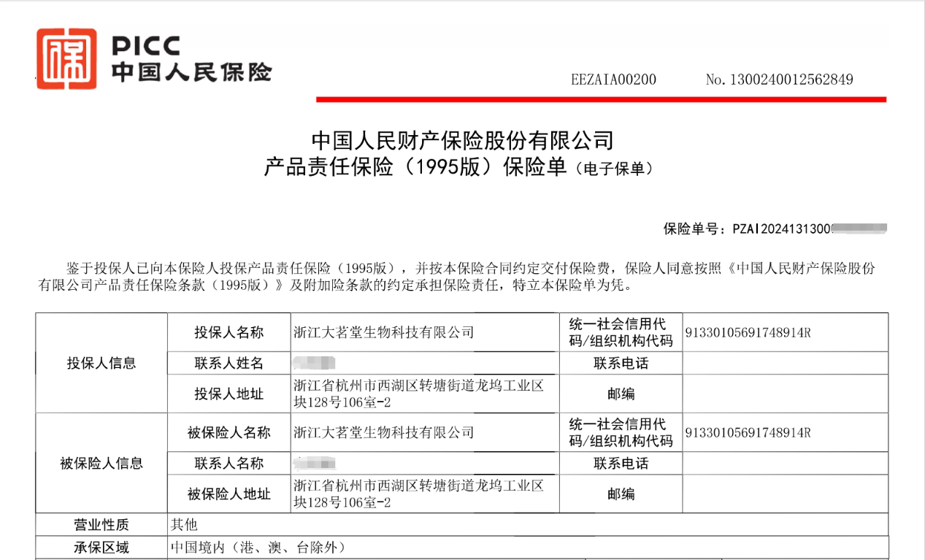Select the form code EEZAIA00200

pos(613,80)
